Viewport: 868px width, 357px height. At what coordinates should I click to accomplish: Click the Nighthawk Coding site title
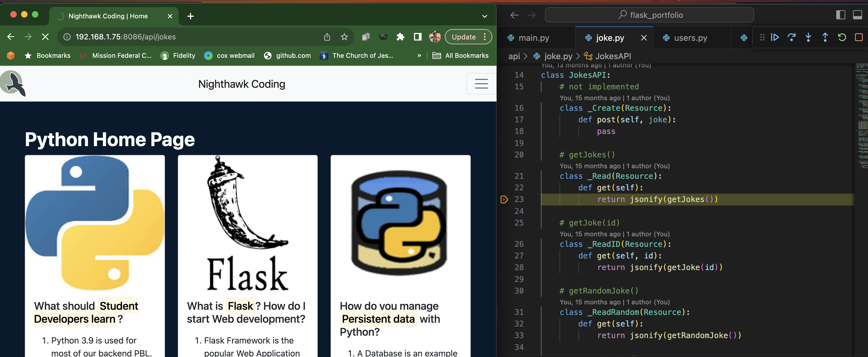point(241,84)
